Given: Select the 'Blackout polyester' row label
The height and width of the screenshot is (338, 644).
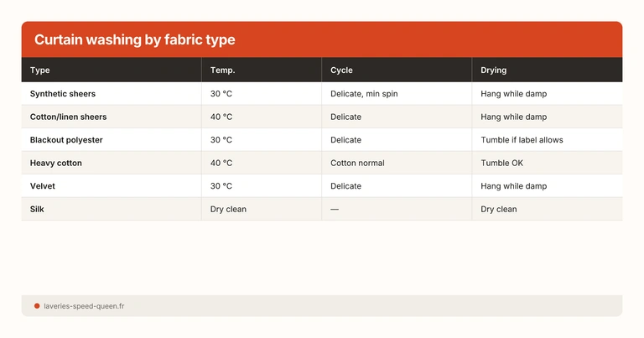Looking at the screenshot, I should tap(66, 139).
